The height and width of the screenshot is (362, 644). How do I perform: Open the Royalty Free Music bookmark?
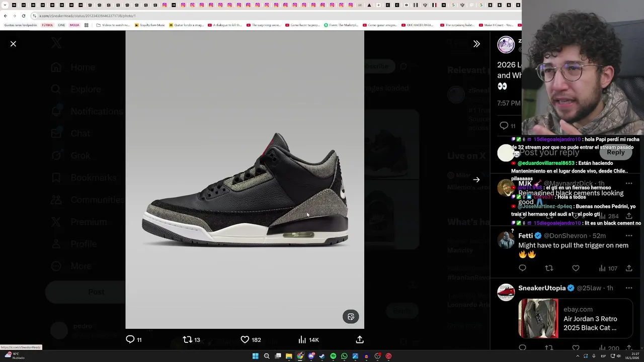[x=150, y=25]
